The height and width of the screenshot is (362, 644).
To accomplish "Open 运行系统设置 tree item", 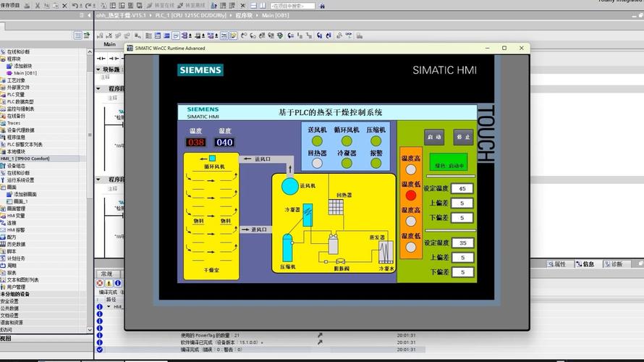I will [x=20, y=180].
